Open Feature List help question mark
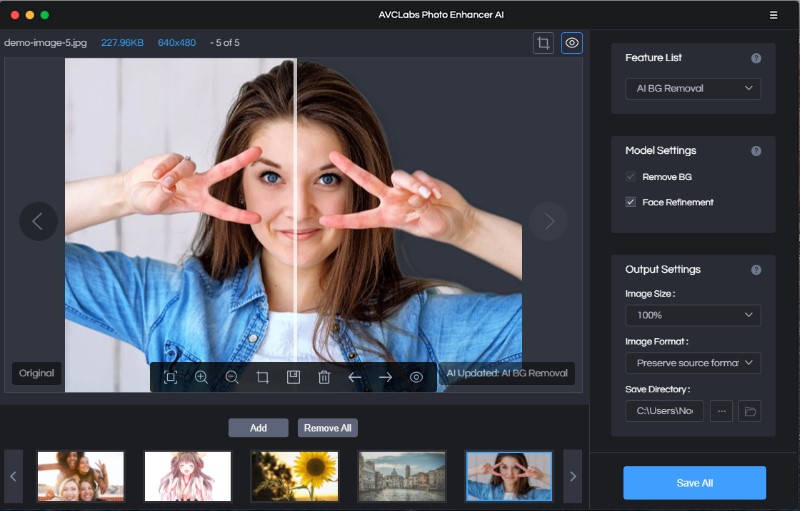800x511 pixels. [756, 58]
